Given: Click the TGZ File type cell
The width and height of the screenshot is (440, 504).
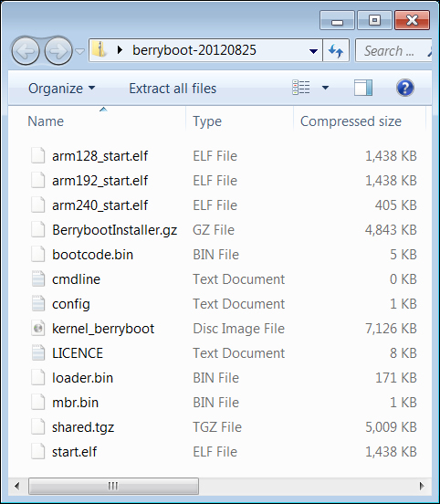Looking at the screenshot, I should (x=217, y=427).
